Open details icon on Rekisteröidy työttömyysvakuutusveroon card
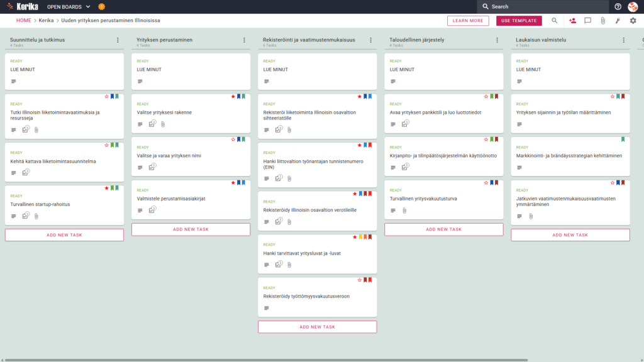Viewport: 644px width, 362px height. [x=267, y=308]
